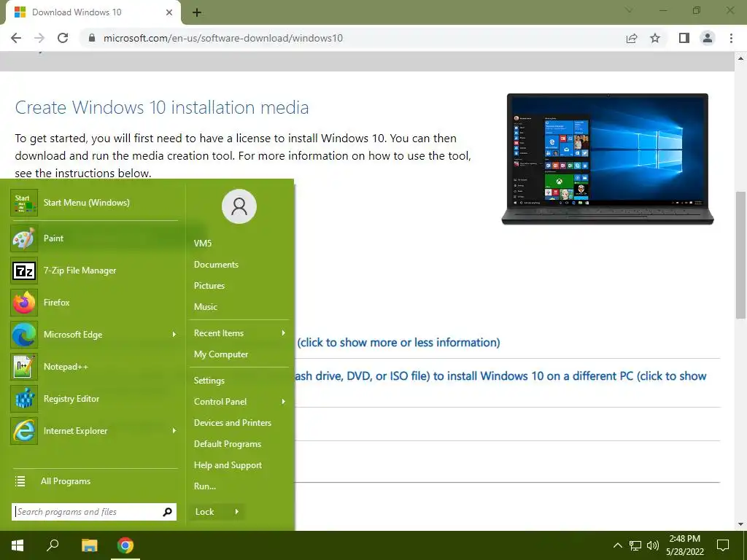Open the Run... dialog
The height and width of the screenshot is (560, 747).
point(205,486)
